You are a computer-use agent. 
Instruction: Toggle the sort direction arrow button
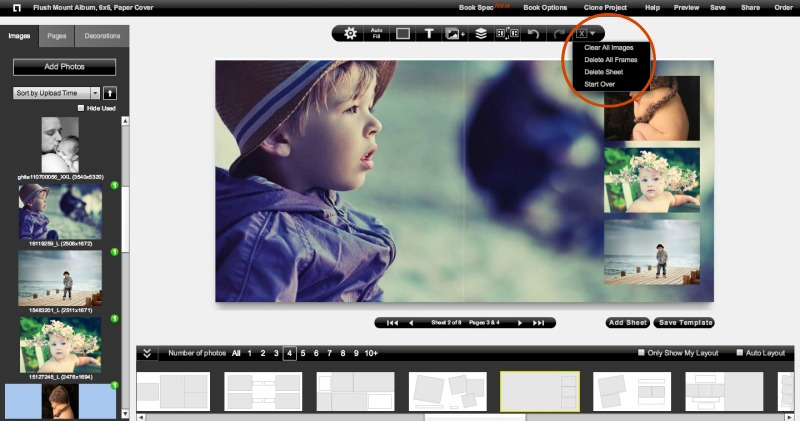coord(110,93)
